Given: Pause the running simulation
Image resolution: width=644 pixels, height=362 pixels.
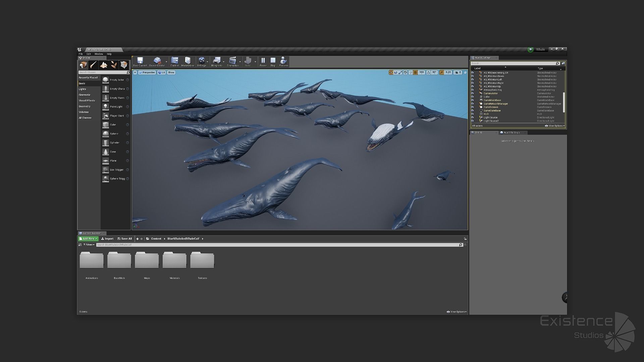Looking at the screenshot, I should (263, 62).
